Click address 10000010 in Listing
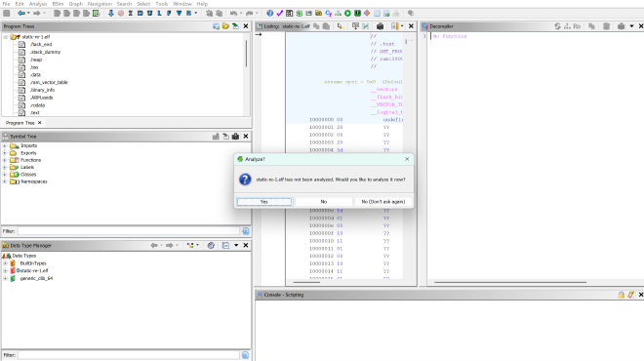Viewport: 644px width, 361px height. (321, 241)
